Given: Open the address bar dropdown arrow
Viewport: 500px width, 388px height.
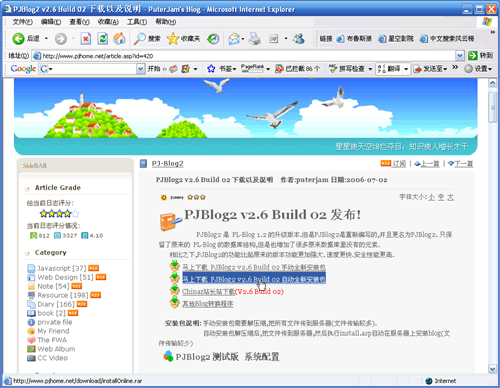Looking at the screenshot, I should [x=460, y=56].
